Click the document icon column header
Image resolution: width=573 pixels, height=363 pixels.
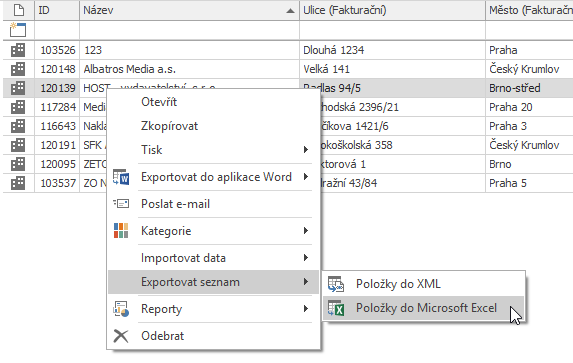(x=19, y=10)
